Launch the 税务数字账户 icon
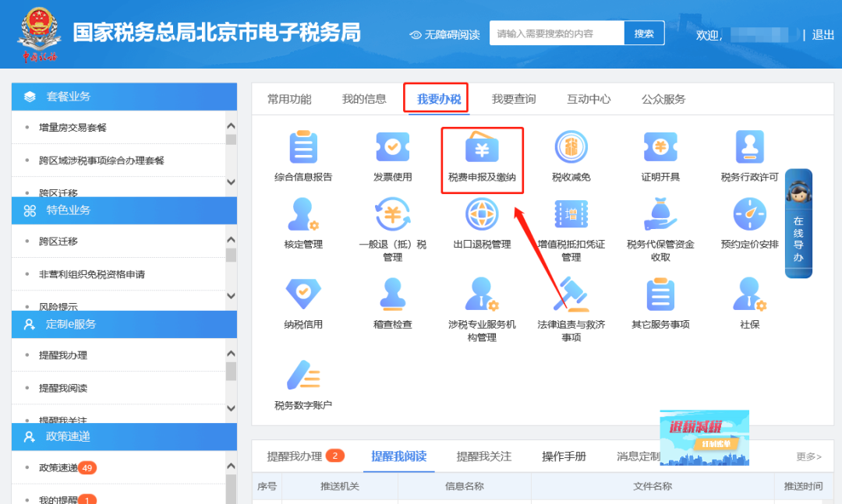The height and width of the screenshot is (504, 842). 302,375
